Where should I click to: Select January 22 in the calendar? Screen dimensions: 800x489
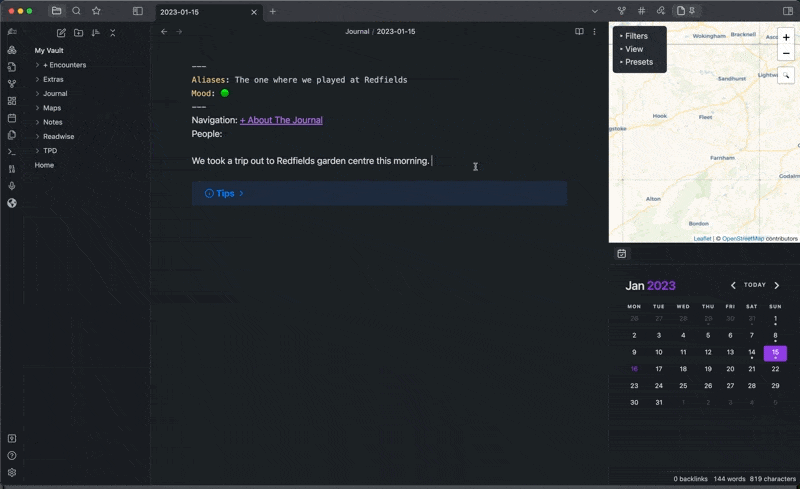[775, 368]
